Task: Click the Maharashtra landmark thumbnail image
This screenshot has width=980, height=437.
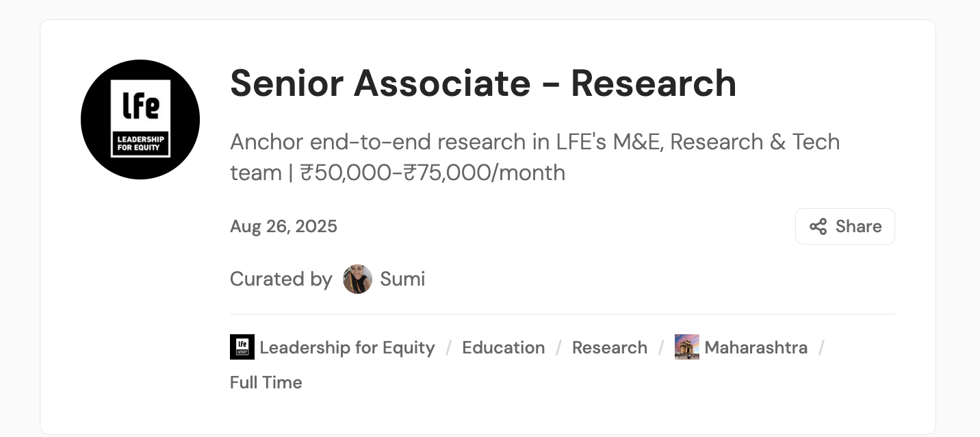Action: pos(686,347)
